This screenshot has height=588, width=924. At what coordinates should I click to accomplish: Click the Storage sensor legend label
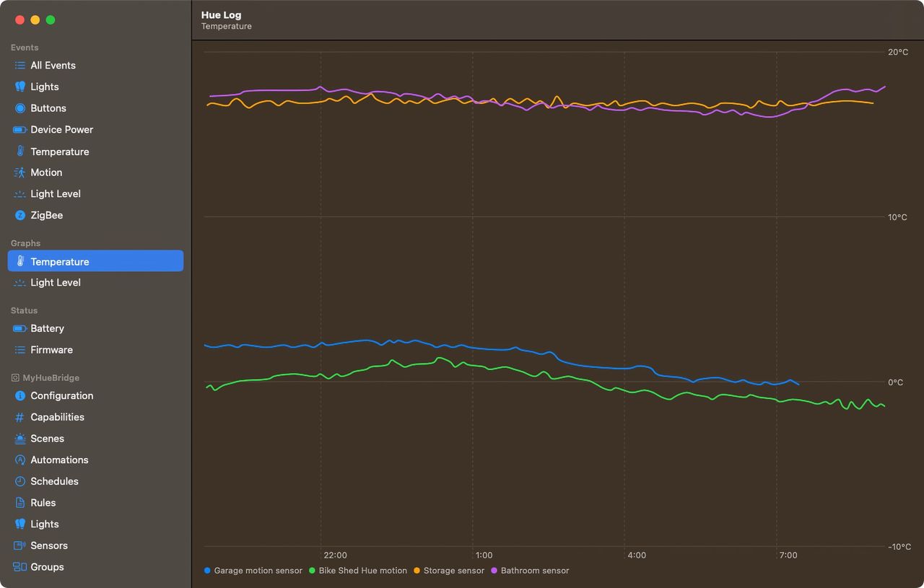pos(453,571)
